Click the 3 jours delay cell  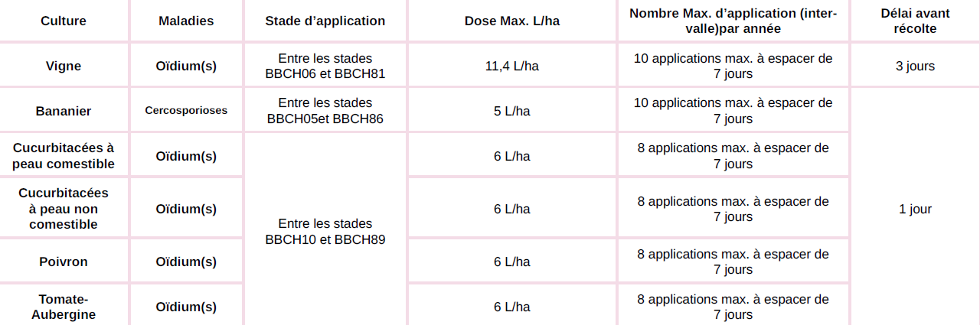(x=915, y=66)
